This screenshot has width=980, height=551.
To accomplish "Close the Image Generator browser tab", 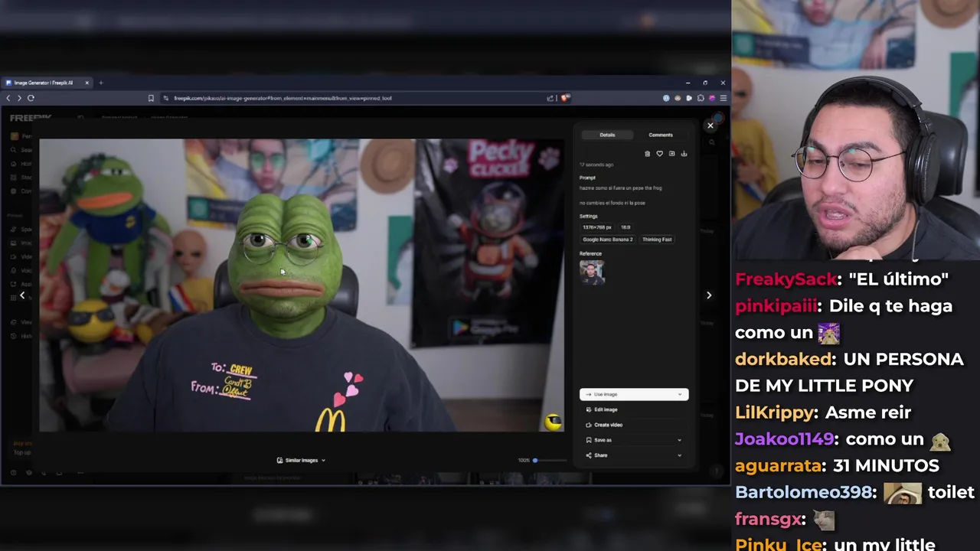I will click(87, 83).
